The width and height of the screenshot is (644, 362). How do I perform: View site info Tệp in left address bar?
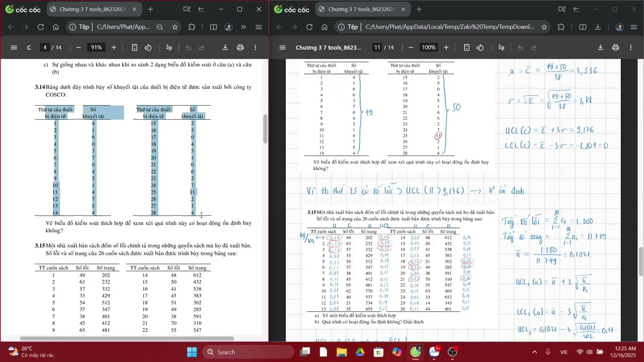(x=79, y=27)
